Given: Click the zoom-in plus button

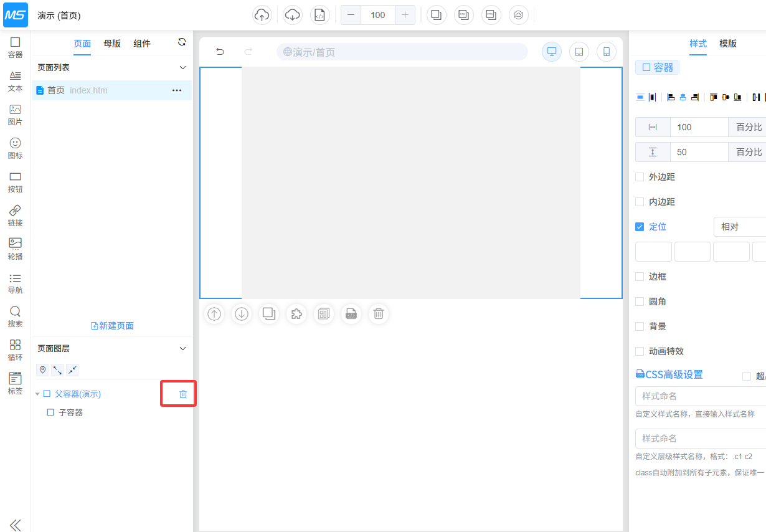Looking at the screenshot, I should point(405,15).
